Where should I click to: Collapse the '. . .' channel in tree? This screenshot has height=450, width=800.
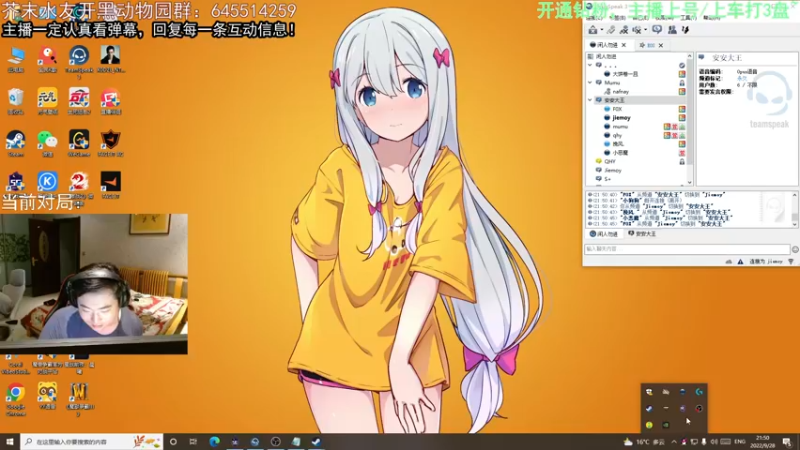click(590, 65)
